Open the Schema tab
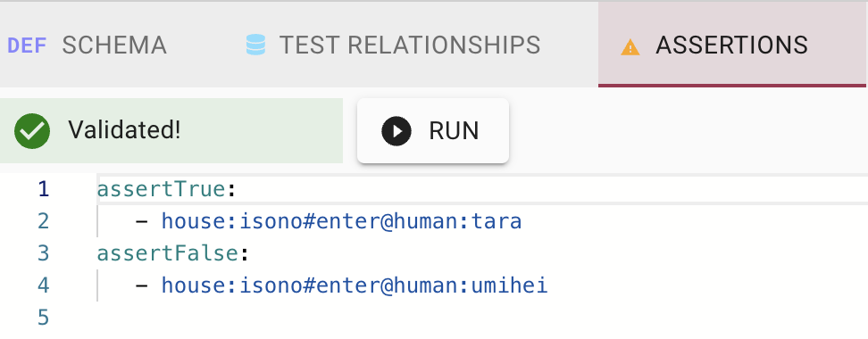The image size is (868, 339). (87, 45)
